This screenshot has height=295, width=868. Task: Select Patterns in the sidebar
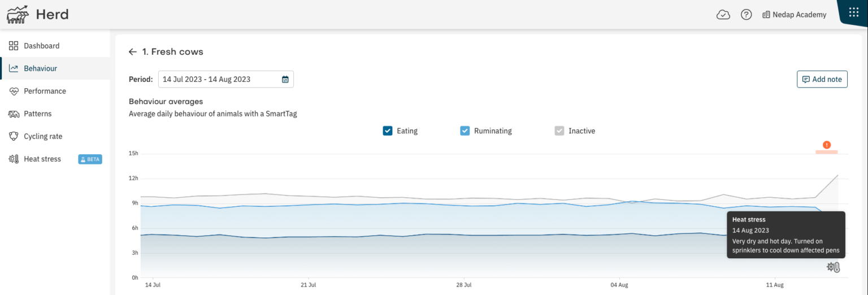point(37,114)
